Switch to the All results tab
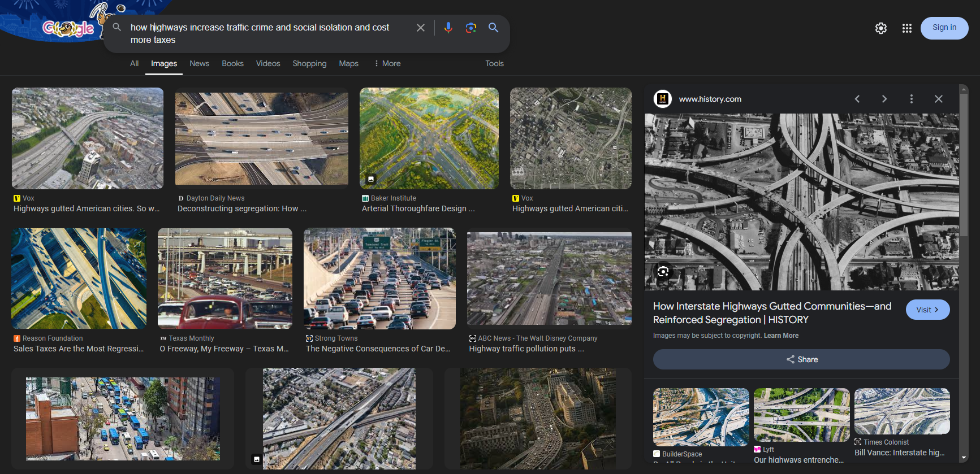Image resolution: width=980 pixels, height=474 pixels. pos(134,63)
